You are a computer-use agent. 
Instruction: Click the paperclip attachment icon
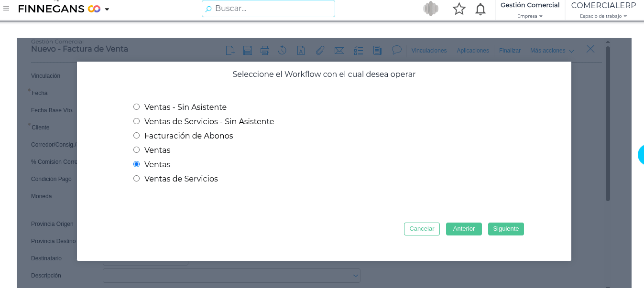point(320,50)
